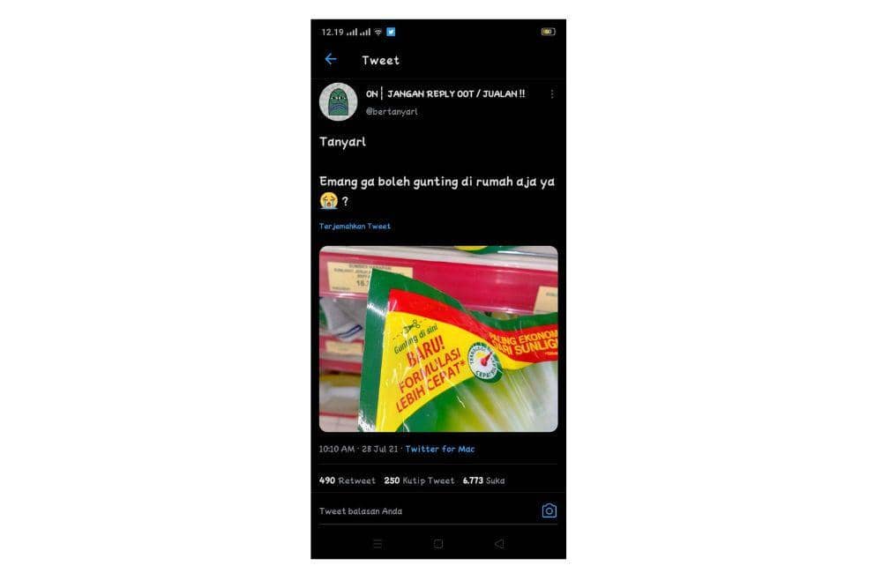
Task: Open the Twitter for Mac source link
Action: coord(439,449)
